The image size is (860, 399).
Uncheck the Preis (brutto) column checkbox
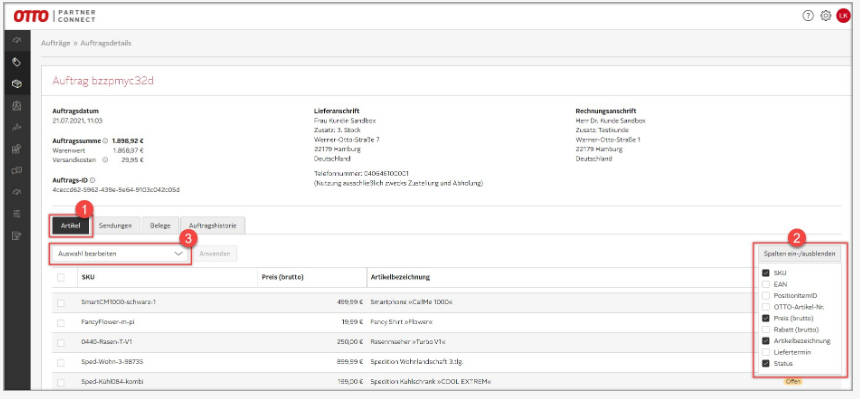(x=766, y=318)
